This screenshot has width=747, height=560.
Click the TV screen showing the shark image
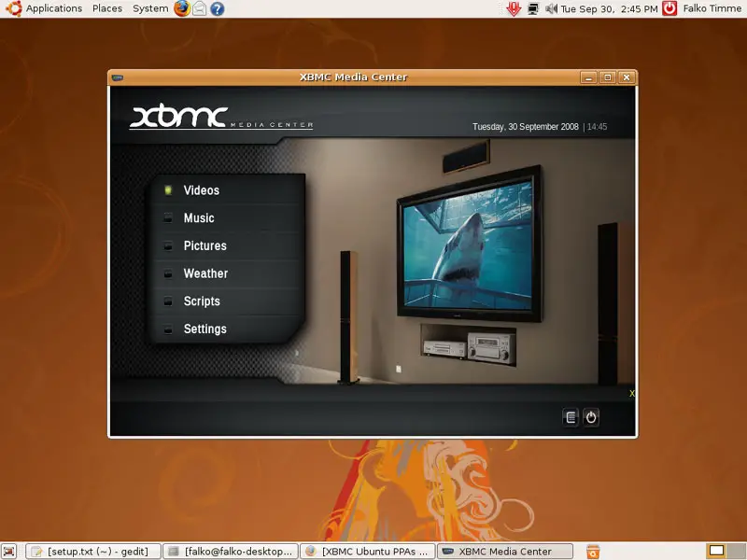468,245
